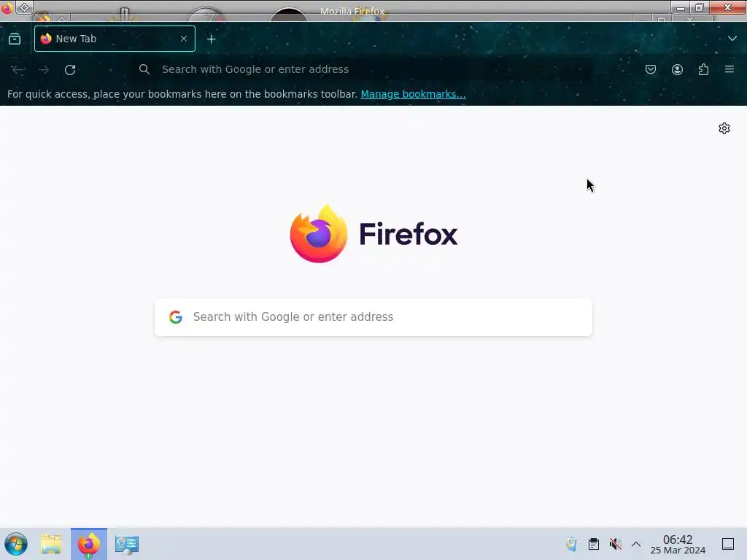Viewport: 747px width, 560px height.
Task: Show desktop using taskbar corner button
Action: 728,544
